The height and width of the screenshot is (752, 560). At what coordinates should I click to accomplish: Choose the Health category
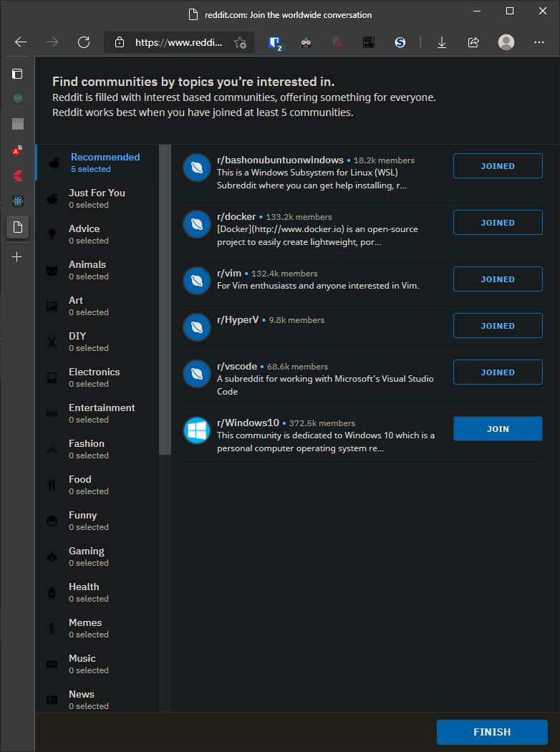pos(98,592)
